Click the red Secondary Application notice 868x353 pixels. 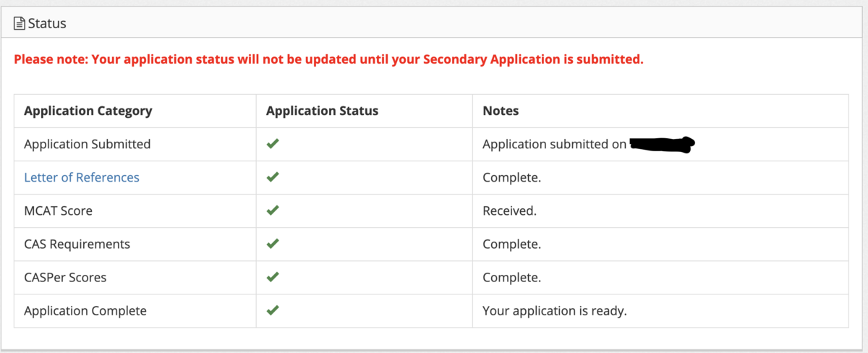pos(328,59)
